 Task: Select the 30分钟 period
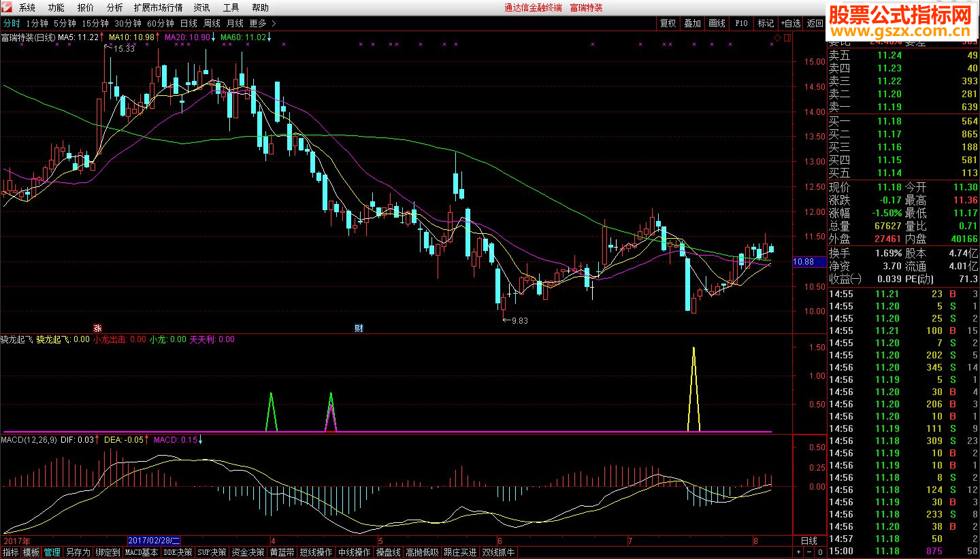(128, 23)
